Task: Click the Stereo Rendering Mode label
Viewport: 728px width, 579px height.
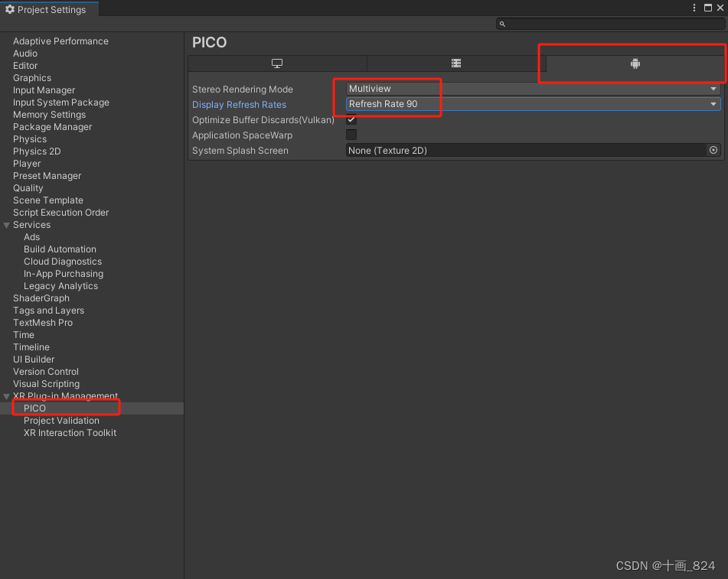Action: click(243, 89)
